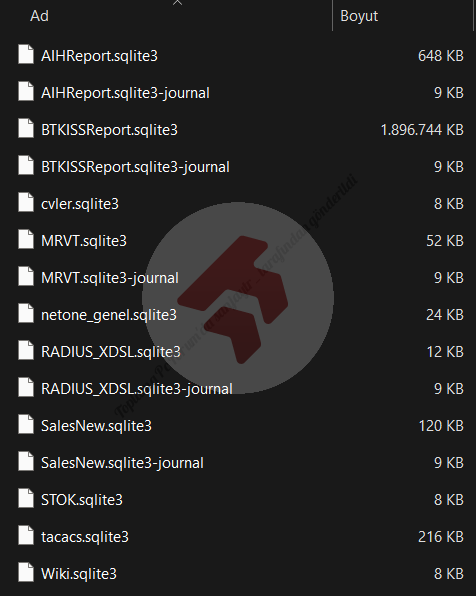This screenshot has height=596, width=476.
Task: Sort files by the Ad column header
Action: tap(40, 16)
